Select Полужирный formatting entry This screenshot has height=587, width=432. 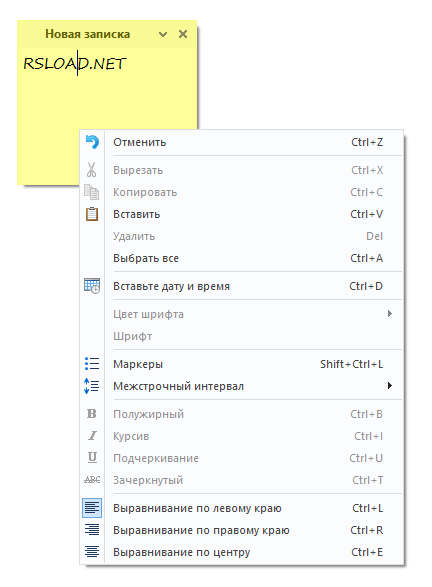(x=242, y=414)
